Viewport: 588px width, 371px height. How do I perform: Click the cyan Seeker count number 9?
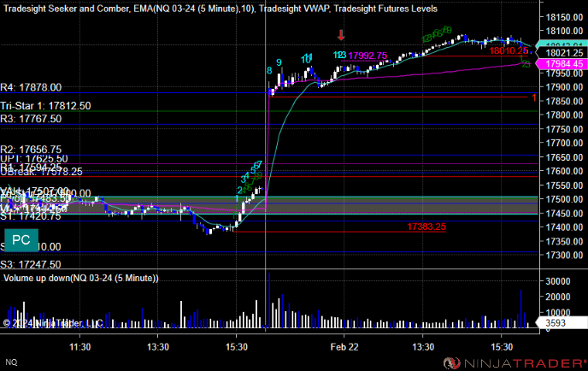click(x=279, y=62)
